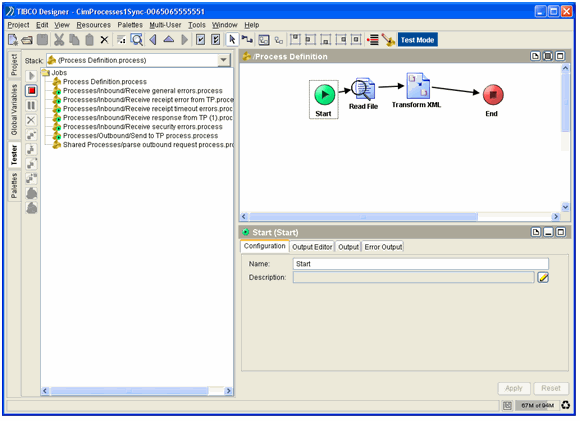Click the New resource toolbar icon
The image size is (580, 421).
pyautogui.click(x=13, y=40)
